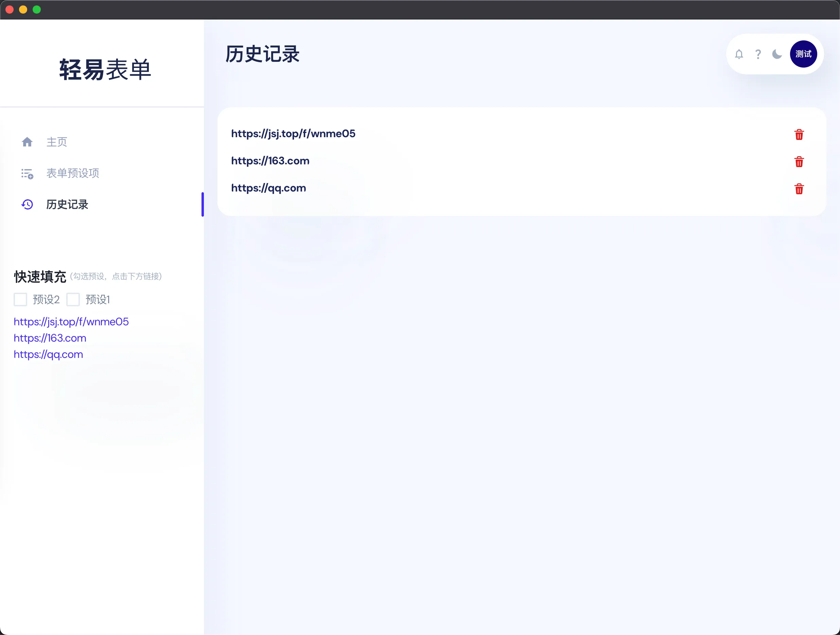Delete the https://qq.com history entry
Screen dimensions: 840x635
(x=799, y=189)
